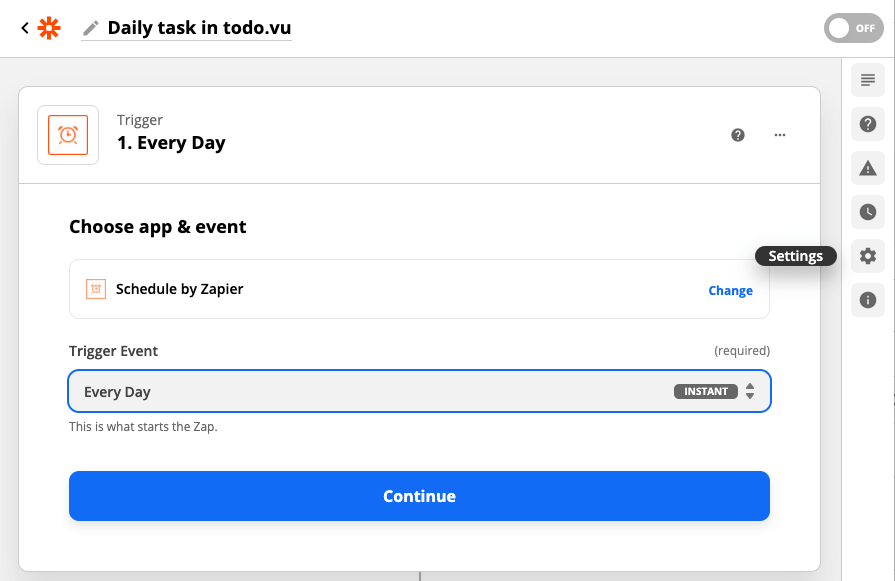The image size is (895, 581).
Task: Open the info circle panel in sidebar
Action: point(868,300)
